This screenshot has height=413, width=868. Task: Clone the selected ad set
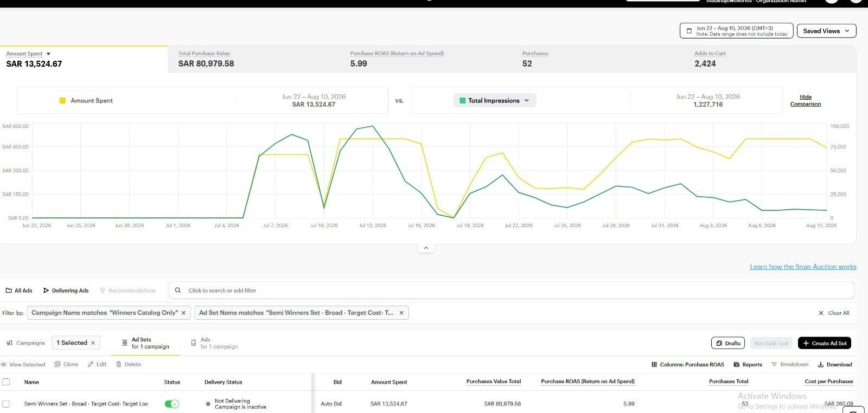(66, 365)
